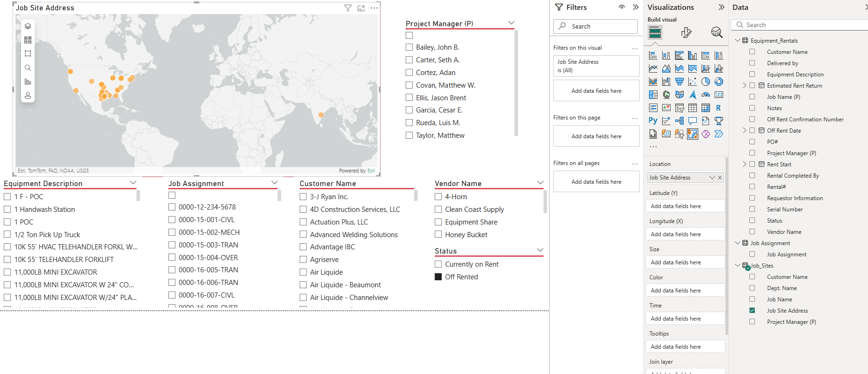The image size is (868, 374).
Task: Open focus mode for Job Site Address map
Action: pyautogui.click(x=361, y=8)
